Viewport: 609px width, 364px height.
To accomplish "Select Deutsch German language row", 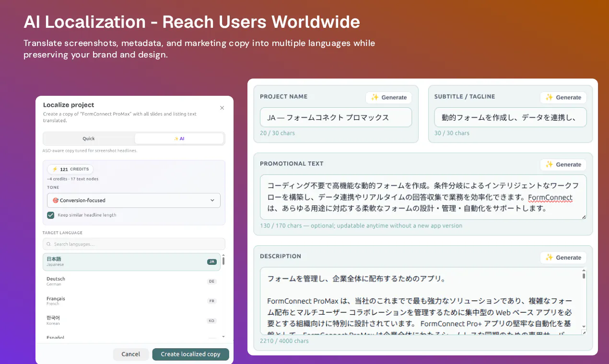I will [131, 281].
